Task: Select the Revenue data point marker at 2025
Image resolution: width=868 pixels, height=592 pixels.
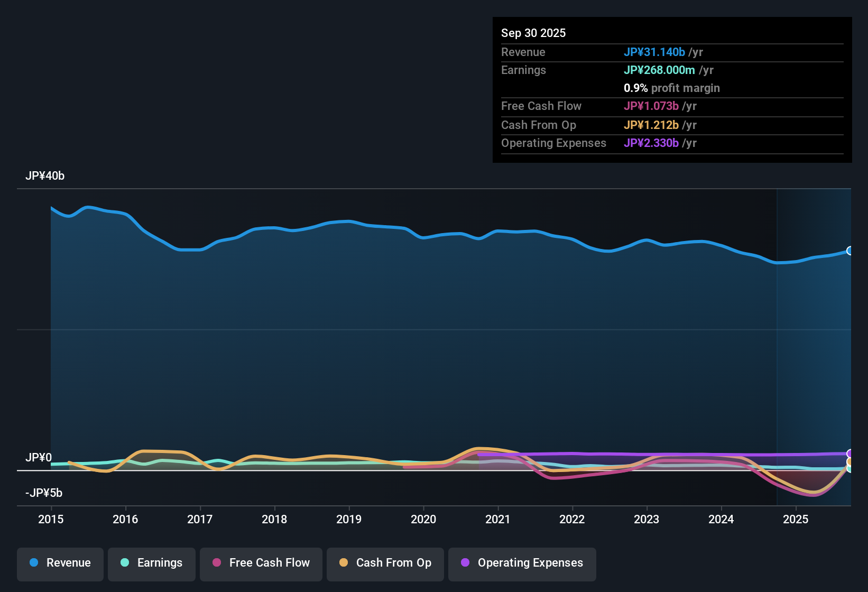Action: 850,251
